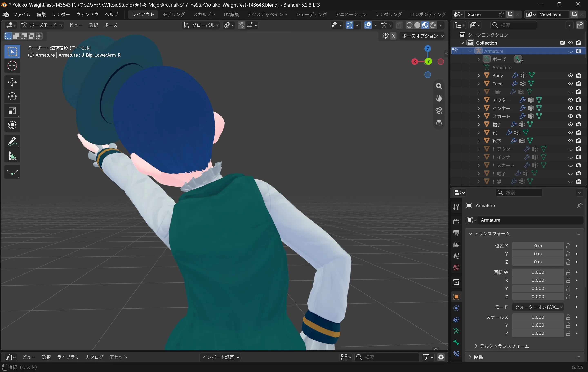The width and height of the screenshot is (588, 372).
Task: Click the outliner 検索 search field
Action: 514,25
